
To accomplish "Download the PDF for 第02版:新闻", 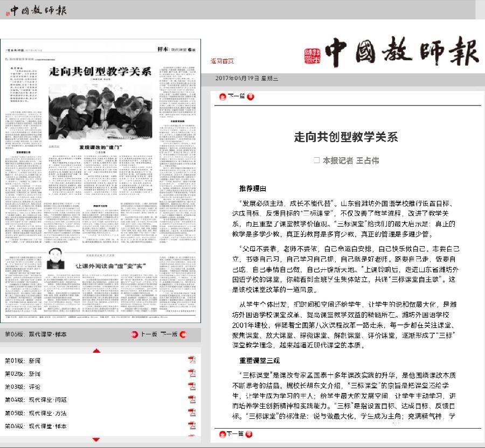I will point(192,373).
